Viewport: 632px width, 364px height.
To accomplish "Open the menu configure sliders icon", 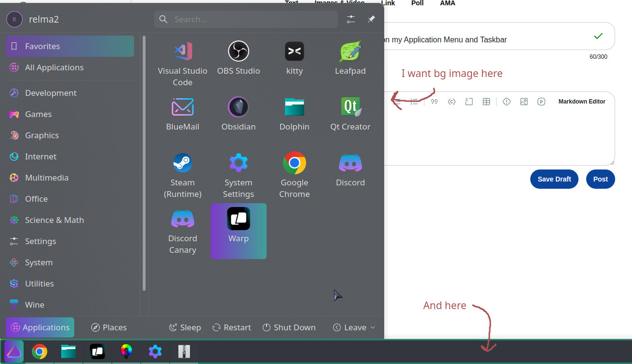I will click(x=351, y=19).
